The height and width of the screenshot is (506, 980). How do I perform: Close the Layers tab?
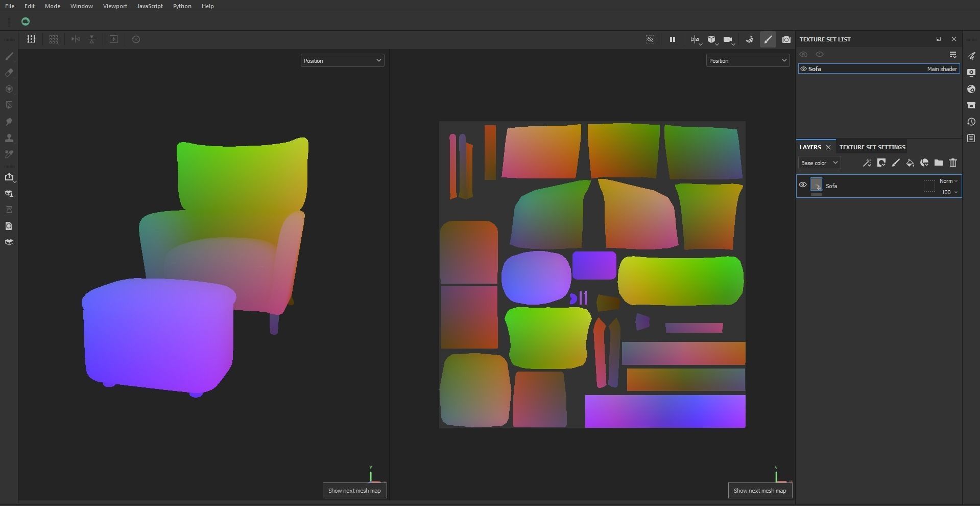tap(828, 147)
